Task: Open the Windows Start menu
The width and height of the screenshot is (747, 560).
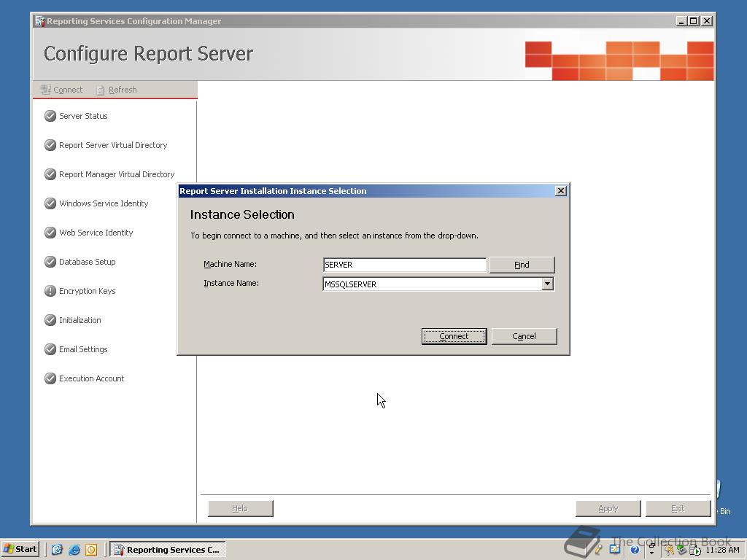Action: [x=20, y=549]
